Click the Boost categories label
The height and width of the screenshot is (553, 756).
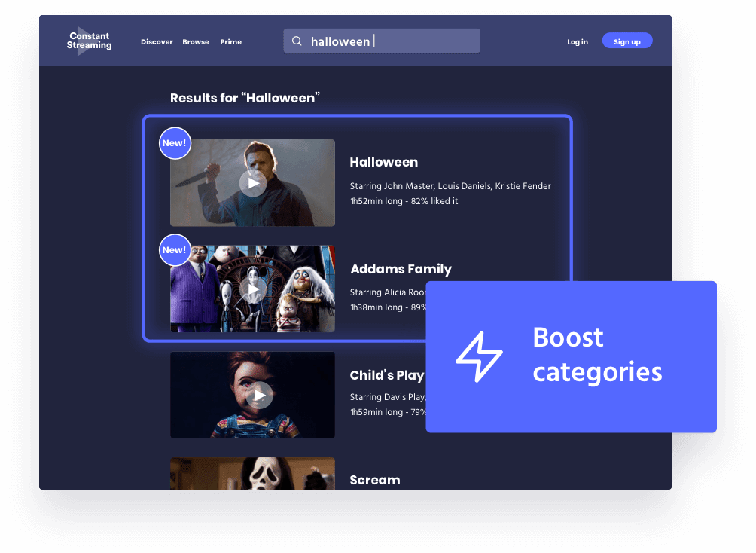click(x=597, y=355)
